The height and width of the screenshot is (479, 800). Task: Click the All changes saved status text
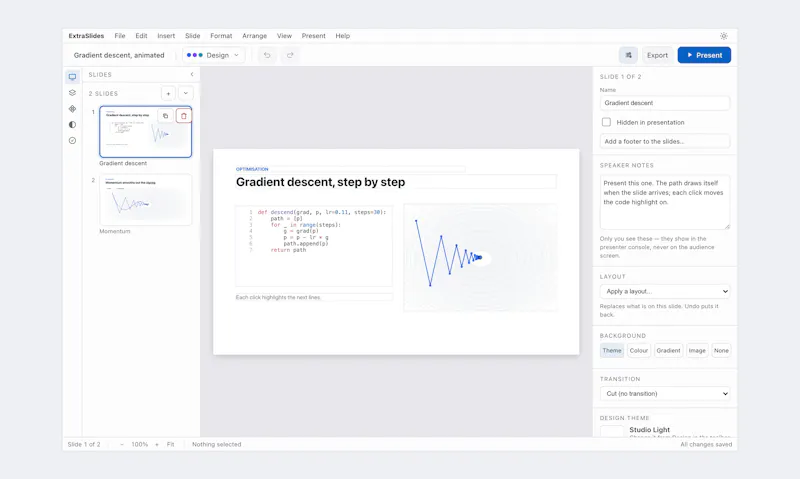(x=706, y=444)
